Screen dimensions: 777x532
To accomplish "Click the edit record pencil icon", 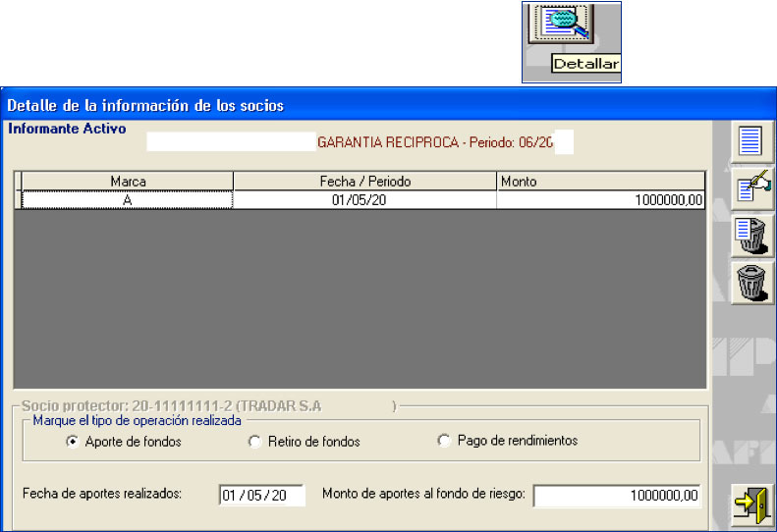I will pos(751,188).
